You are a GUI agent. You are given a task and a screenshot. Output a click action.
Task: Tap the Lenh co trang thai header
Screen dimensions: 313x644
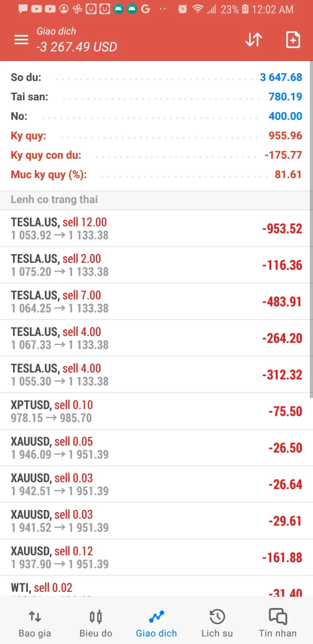point(54,200)
